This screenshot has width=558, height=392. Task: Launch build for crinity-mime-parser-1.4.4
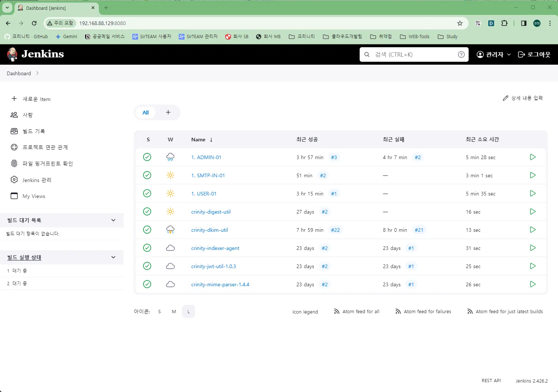point(533,284)
